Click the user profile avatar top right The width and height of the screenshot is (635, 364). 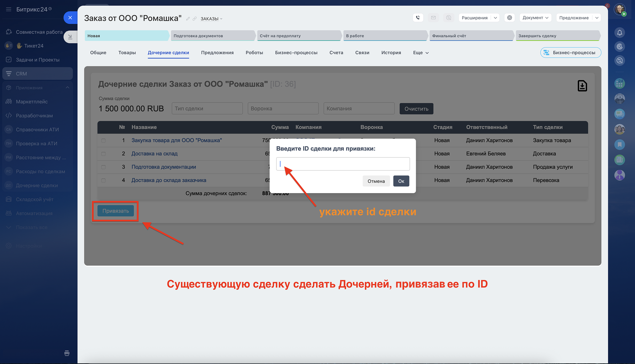click(619, 9)
